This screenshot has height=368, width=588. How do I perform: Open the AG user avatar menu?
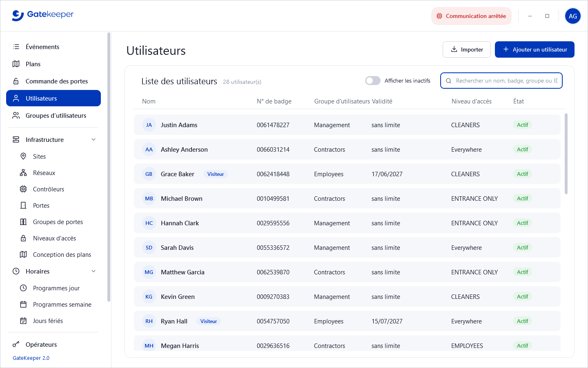(573, 16)
